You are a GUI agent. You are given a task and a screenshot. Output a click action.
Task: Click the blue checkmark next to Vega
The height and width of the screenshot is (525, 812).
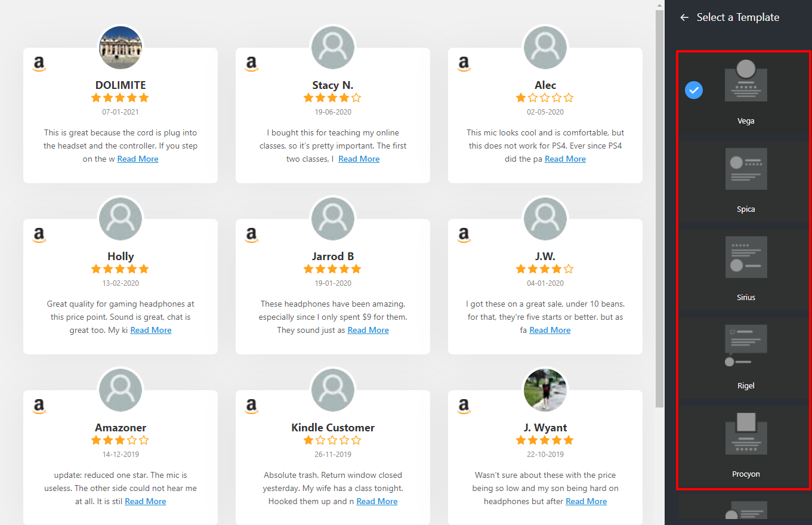coord(693,90)
